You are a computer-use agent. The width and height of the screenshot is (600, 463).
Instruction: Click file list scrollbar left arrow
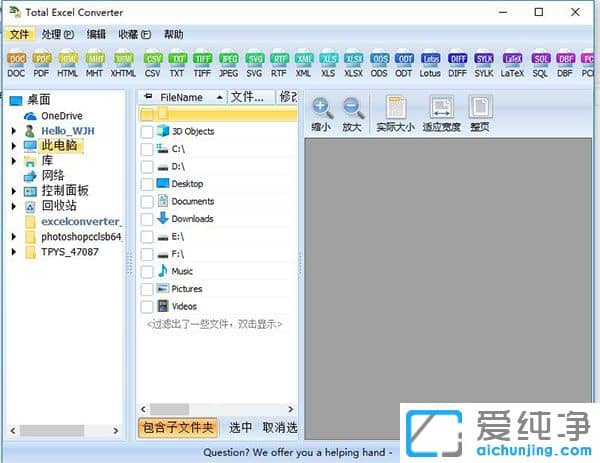(x=143, y=409)
